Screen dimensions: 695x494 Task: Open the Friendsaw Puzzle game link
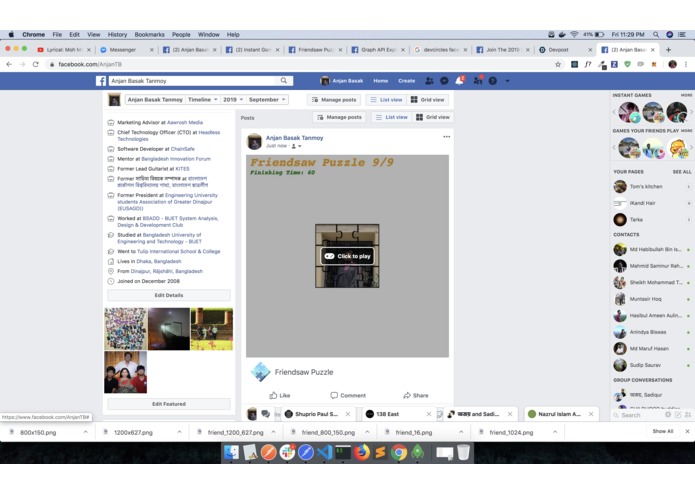(x=304, y=372)
